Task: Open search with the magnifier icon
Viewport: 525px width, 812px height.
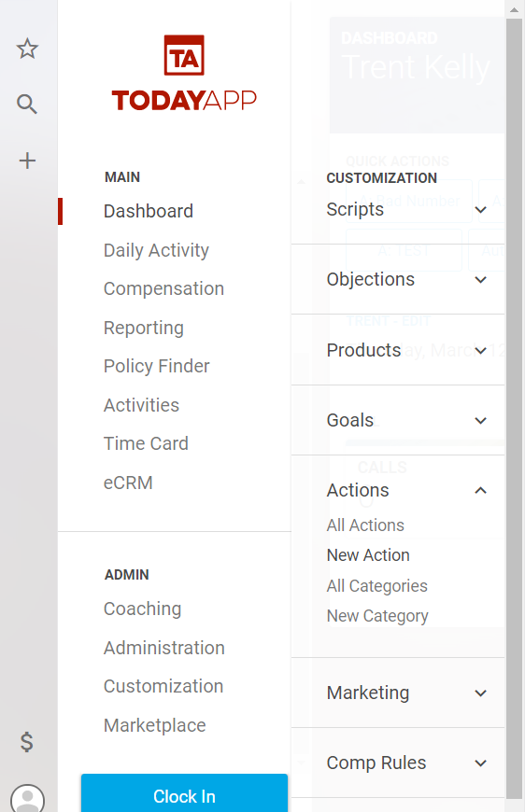Action: pyautogui.click(x=27, y=105)
